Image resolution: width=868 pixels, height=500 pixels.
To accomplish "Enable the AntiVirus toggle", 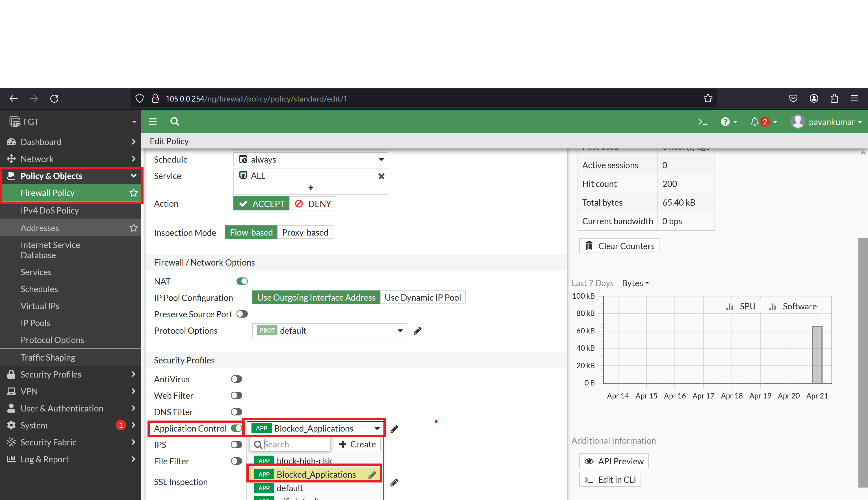I will (236, 379).
